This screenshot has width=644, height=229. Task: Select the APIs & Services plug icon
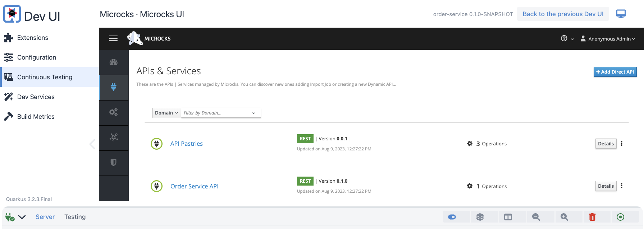tap(114, 87)
